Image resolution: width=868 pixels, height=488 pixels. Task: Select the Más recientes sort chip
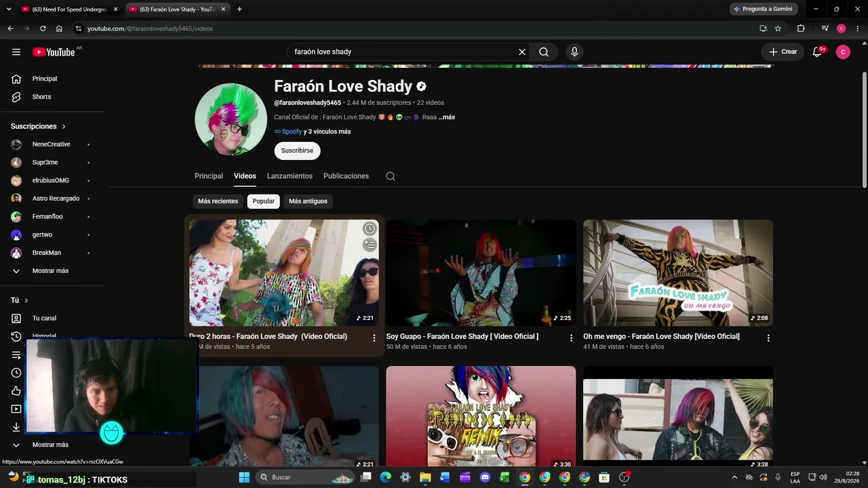218,201
